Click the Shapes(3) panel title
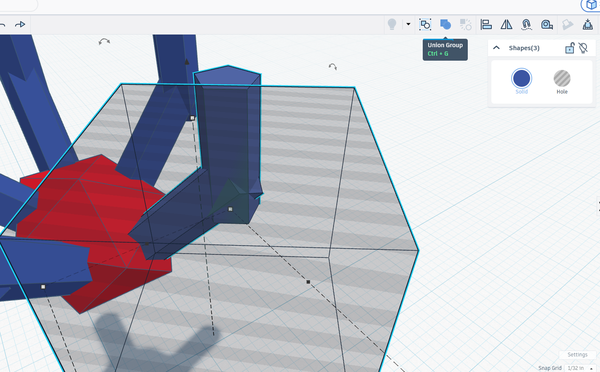The width and height of the screenshot is (600, 372). [x=524, y=48]
